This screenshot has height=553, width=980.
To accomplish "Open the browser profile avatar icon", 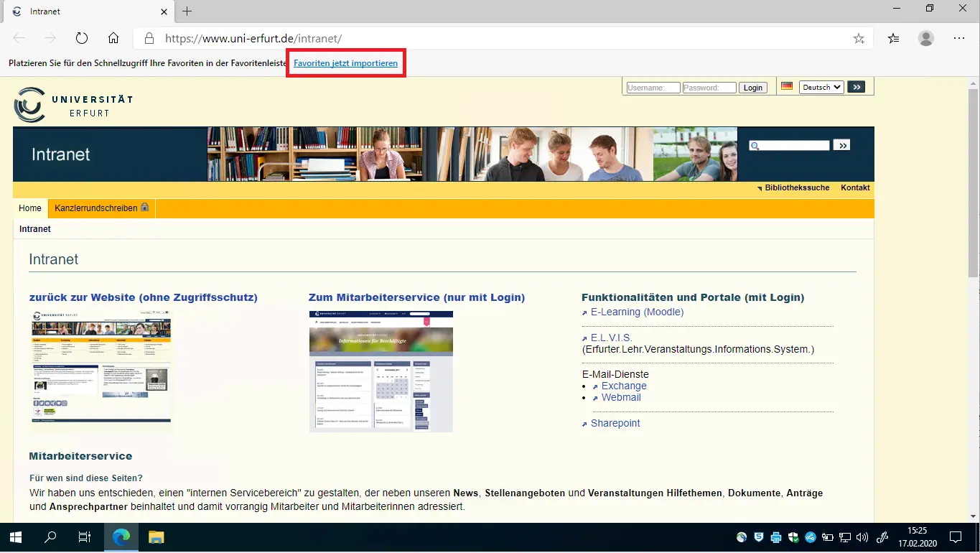I will (x=926, y=38).
